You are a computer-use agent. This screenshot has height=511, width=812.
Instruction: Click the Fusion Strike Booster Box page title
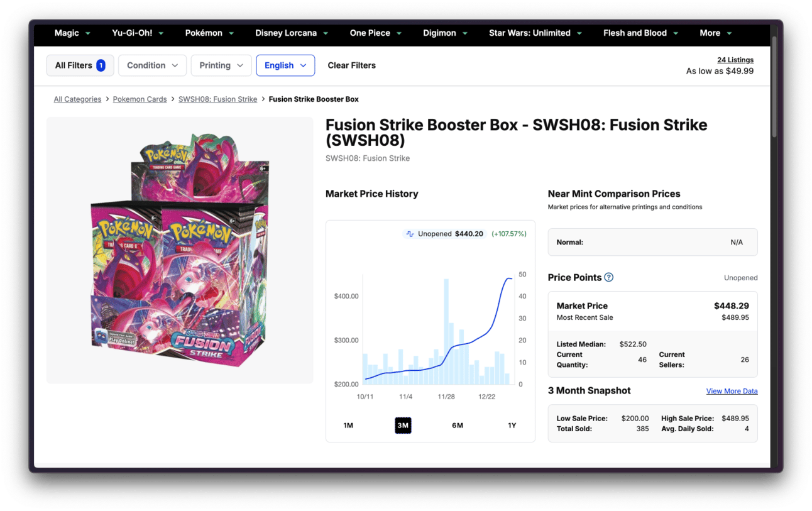(517, 132)
